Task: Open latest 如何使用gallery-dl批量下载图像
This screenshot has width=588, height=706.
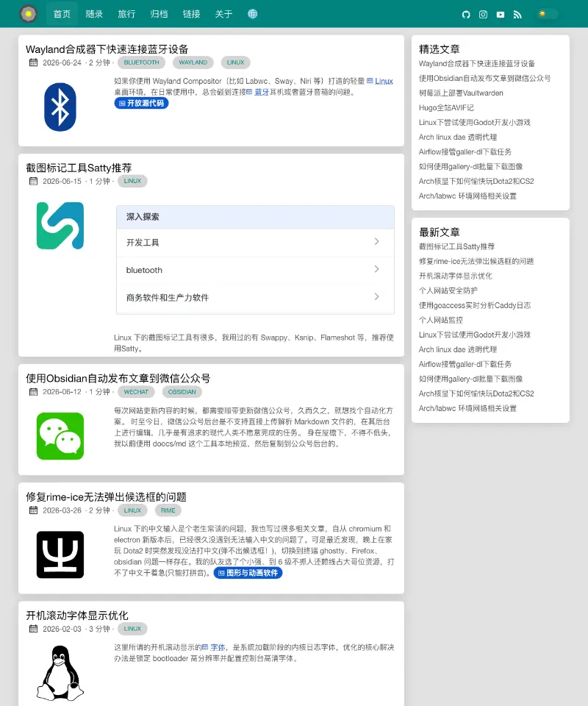Action: pos(470,379)
